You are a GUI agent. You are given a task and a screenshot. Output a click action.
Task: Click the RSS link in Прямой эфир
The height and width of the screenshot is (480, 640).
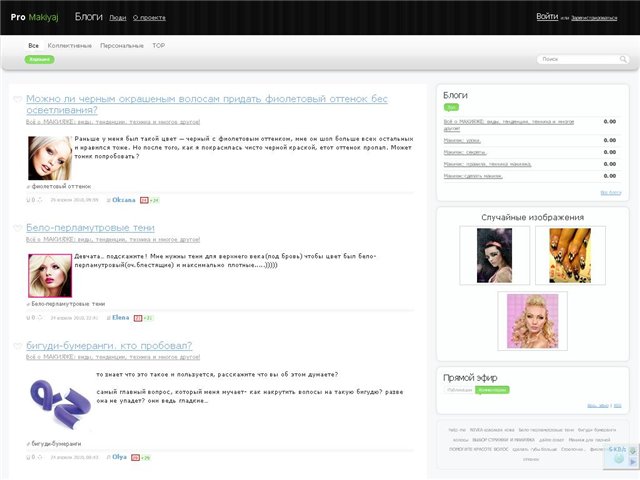pos(617,406)
